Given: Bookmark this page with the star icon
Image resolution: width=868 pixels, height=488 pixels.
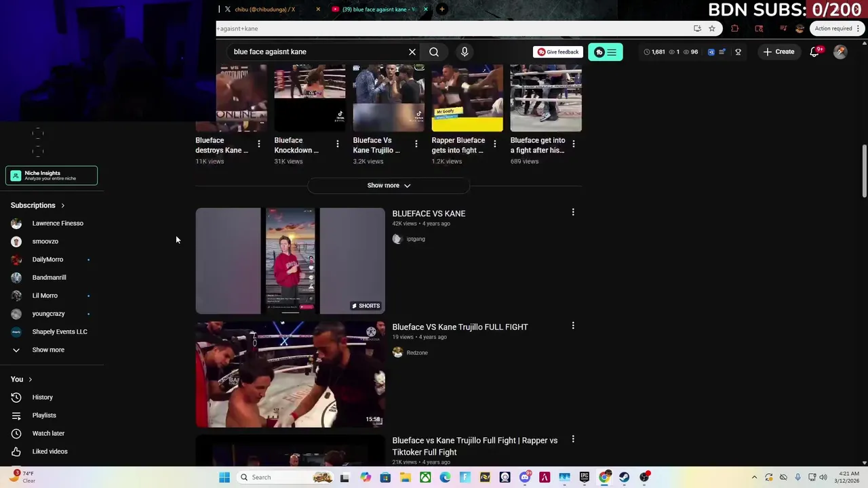Looking at the screenshot, I should point(712,28).
